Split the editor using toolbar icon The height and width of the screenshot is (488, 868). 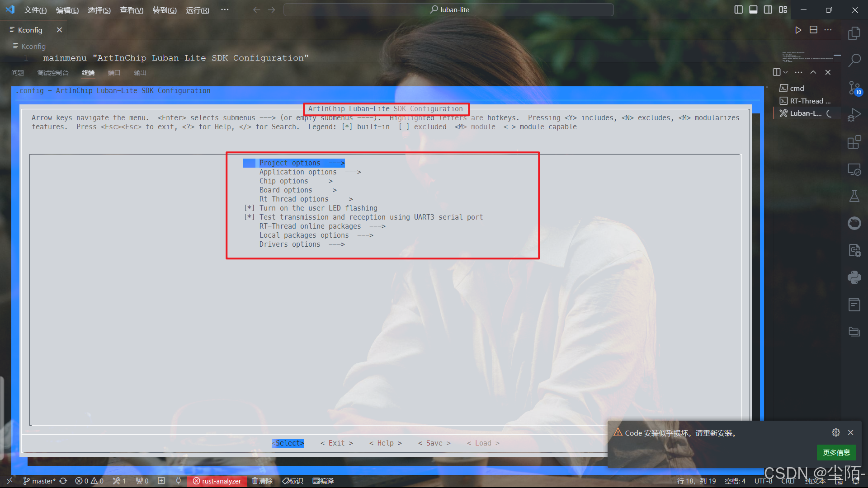(x=813, y=30)
